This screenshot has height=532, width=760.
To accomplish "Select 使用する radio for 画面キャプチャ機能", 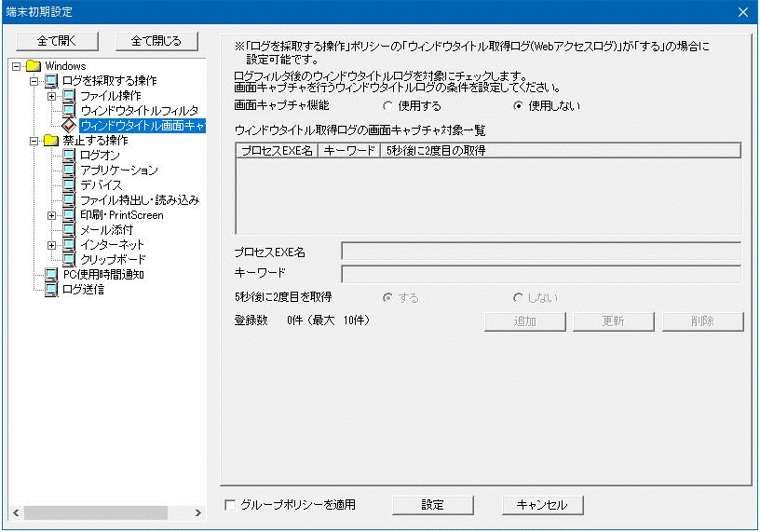I will coord(387,105).
